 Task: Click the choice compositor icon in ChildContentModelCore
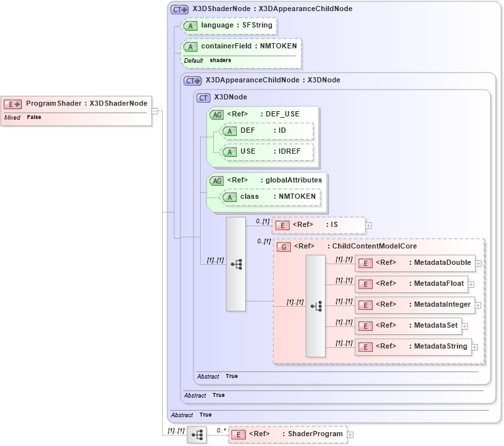click(316, 306)
